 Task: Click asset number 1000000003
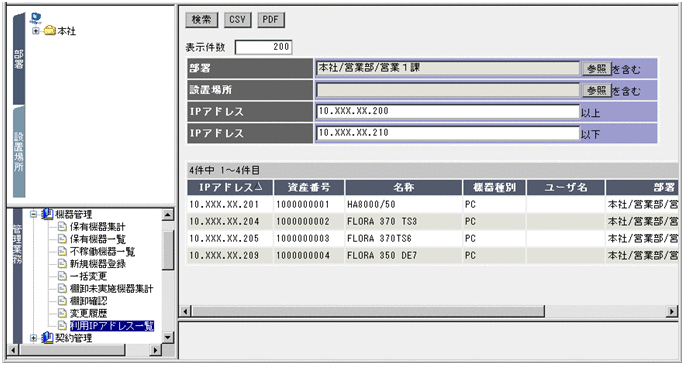pos(303,239)
